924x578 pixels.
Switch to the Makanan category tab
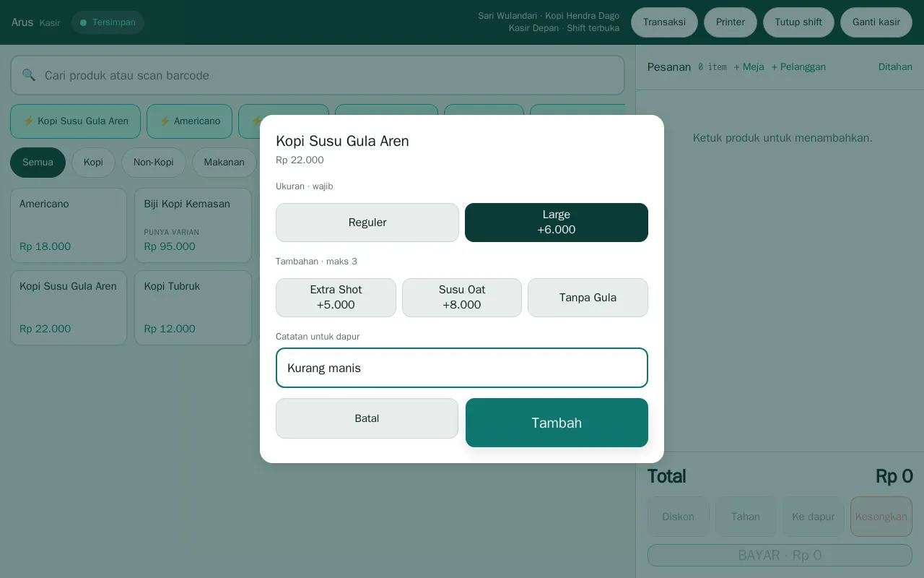pos(225,163)
